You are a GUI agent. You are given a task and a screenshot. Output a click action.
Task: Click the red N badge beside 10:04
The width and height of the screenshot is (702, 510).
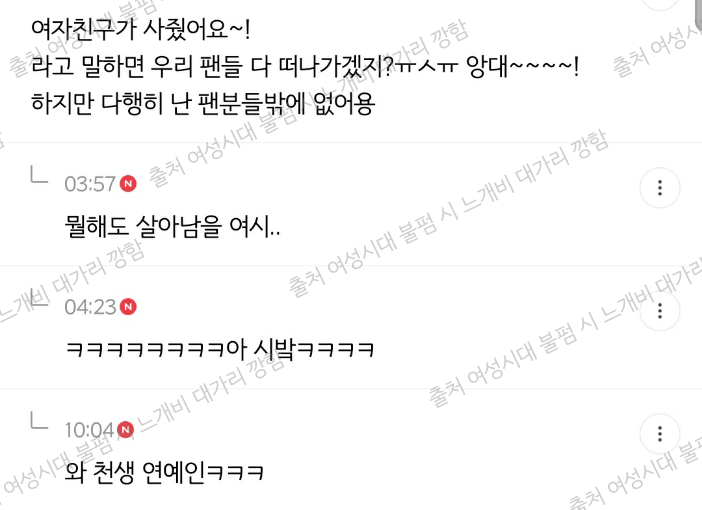point(125,430)
